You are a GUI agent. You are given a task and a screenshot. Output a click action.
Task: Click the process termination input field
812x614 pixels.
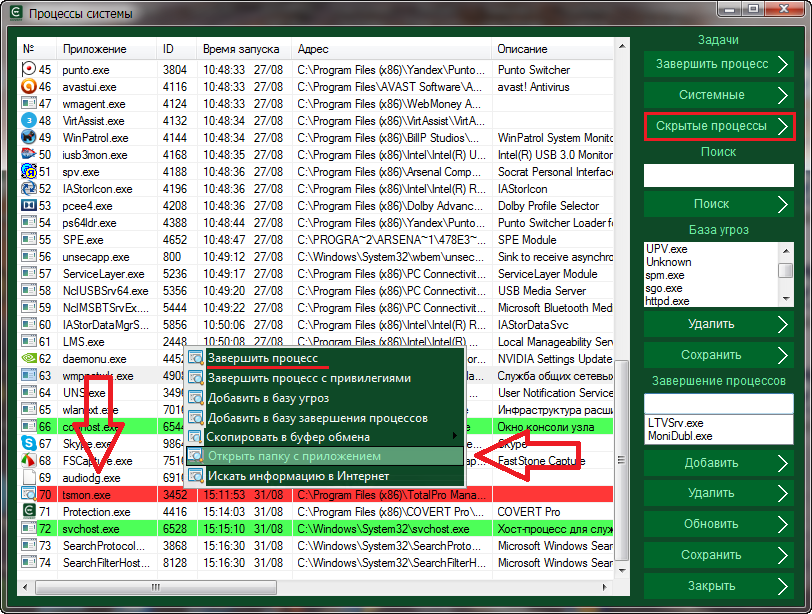718,404
